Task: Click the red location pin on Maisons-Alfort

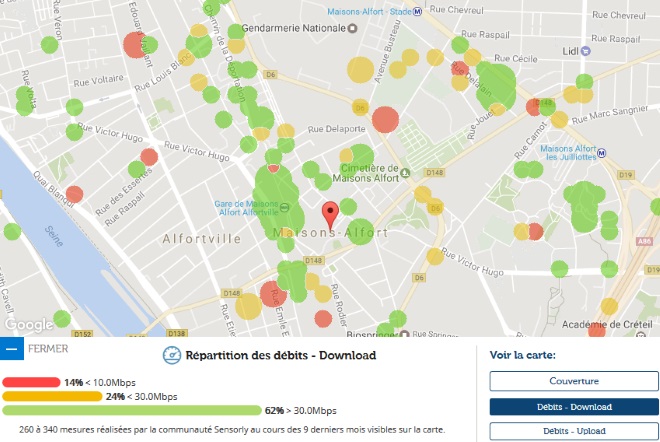Action: pos(330,214)
